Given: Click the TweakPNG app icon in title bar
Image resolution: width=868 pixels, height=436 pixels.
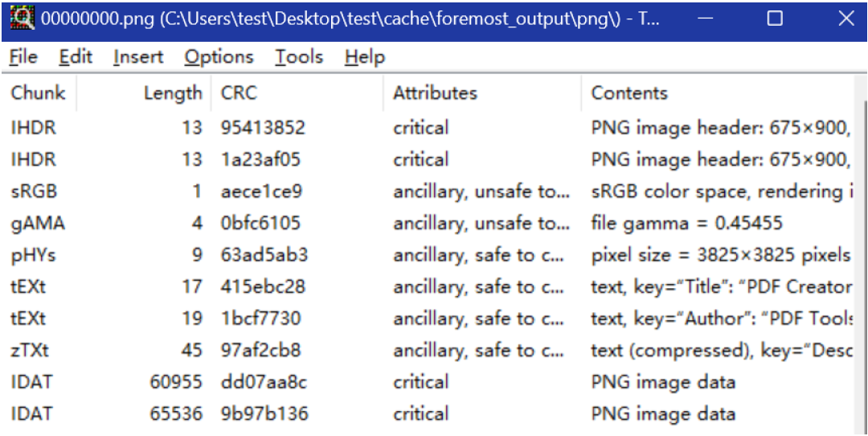Looking at the screenshot, I should point(22,19).
